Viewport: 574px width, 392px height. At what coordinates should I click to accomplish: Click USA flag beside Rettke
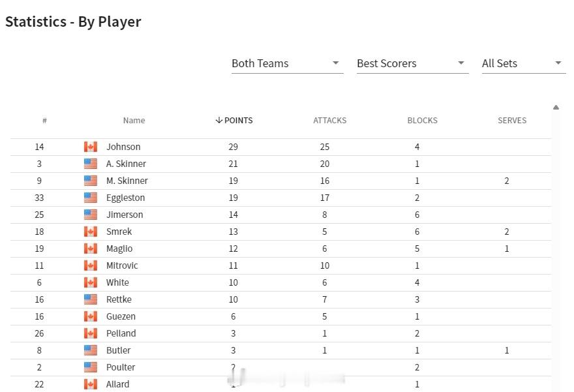91,299
